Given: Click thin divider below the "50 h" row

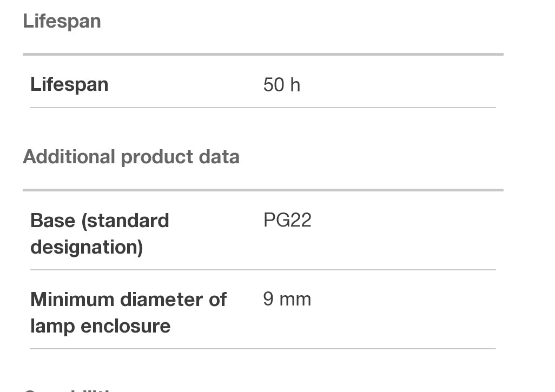Looking at the screenshot, I should (x=263, y=108).
